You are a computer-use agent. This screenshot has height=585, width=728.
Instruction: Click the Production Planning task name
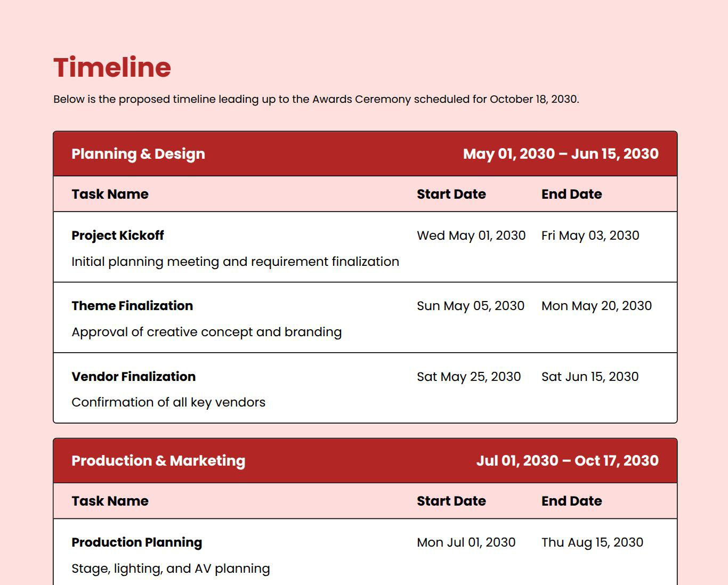pyautogui.click(x=136, y=542)
